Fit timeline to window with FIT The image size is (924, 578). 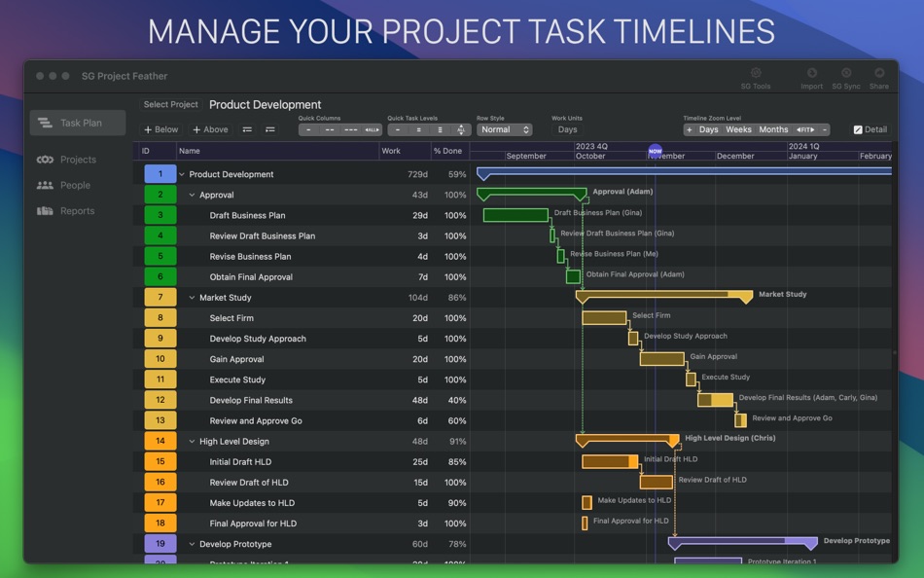(x=805, y=129)
